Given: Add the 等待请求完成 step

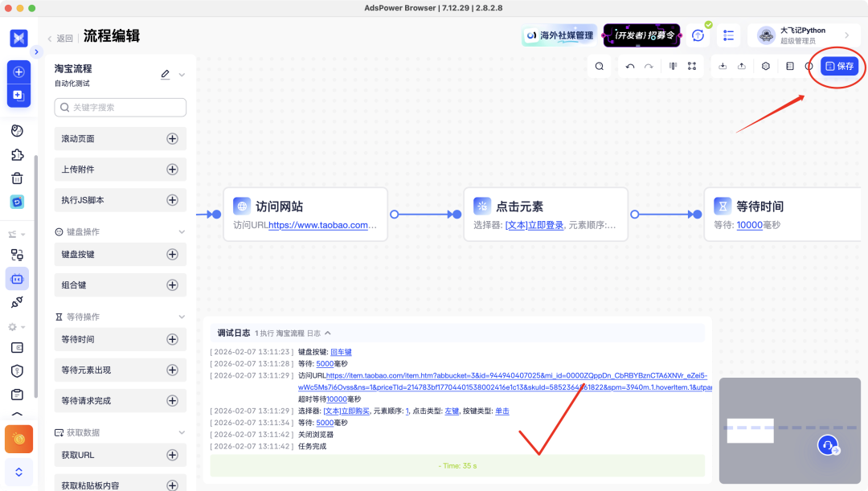Looking at the screenshot, I should tap(172, 401).
